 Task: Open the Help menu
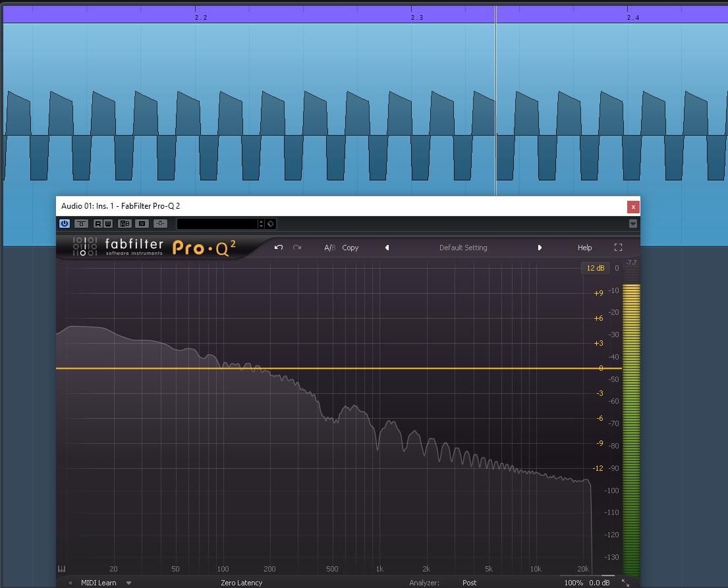tap(584, 248)
